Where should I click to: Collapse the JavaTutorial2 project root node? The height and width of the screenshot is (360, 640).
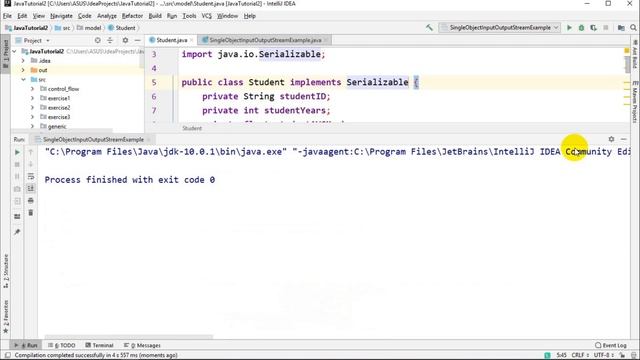pos(14,51)
